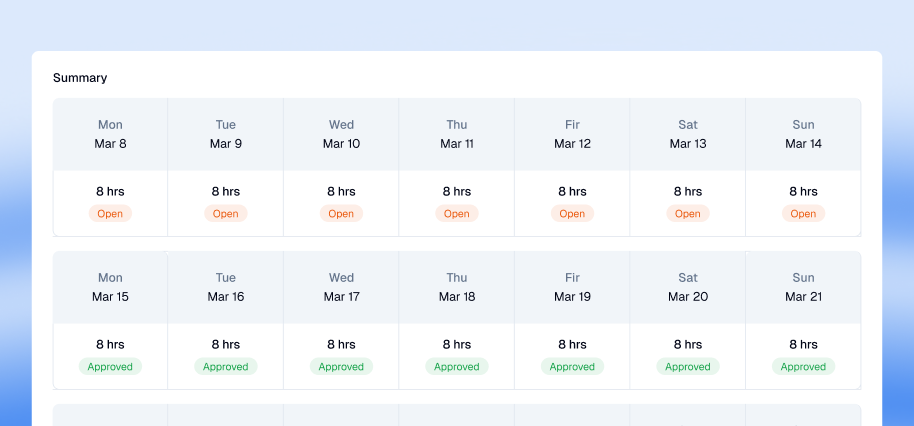Click the Open status for Mar 11
Viewport: 914px width, 426px height.
pos(457,213)
